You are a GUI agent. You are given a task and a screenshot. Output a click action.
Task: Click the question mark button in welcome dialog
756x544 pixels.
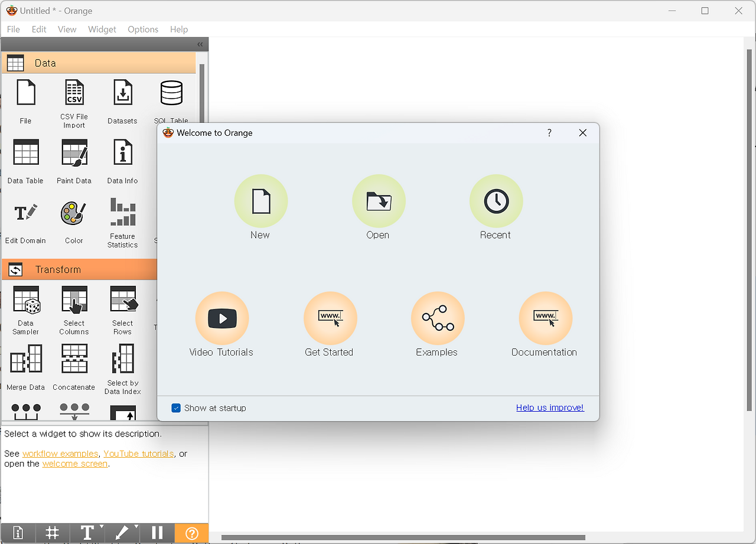549,133
